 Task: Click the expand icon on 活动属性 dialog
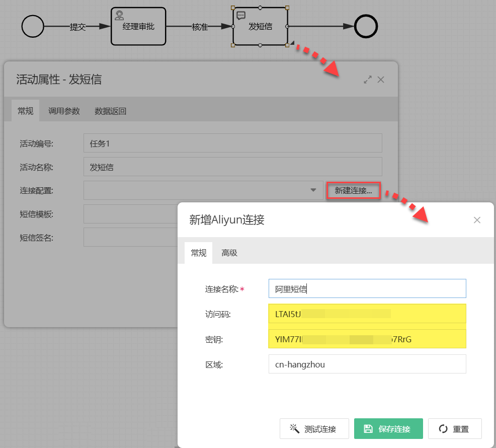tap(367, 80)
